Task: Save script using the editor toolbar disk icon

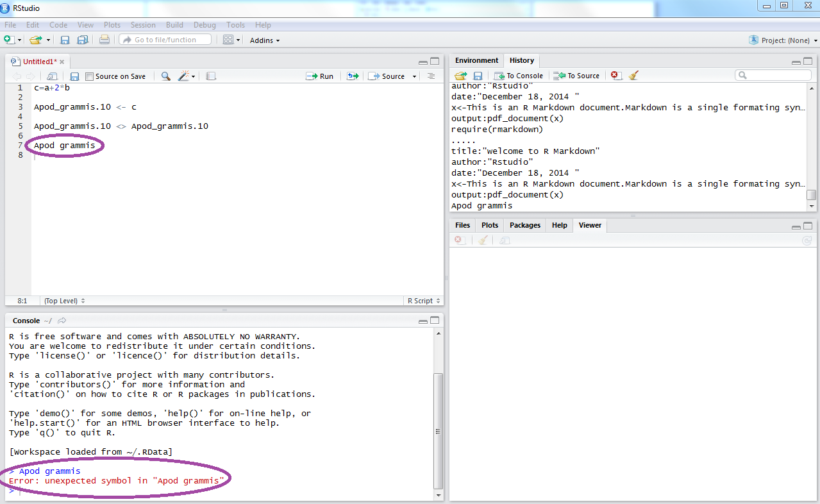Action: coord(74,76)
